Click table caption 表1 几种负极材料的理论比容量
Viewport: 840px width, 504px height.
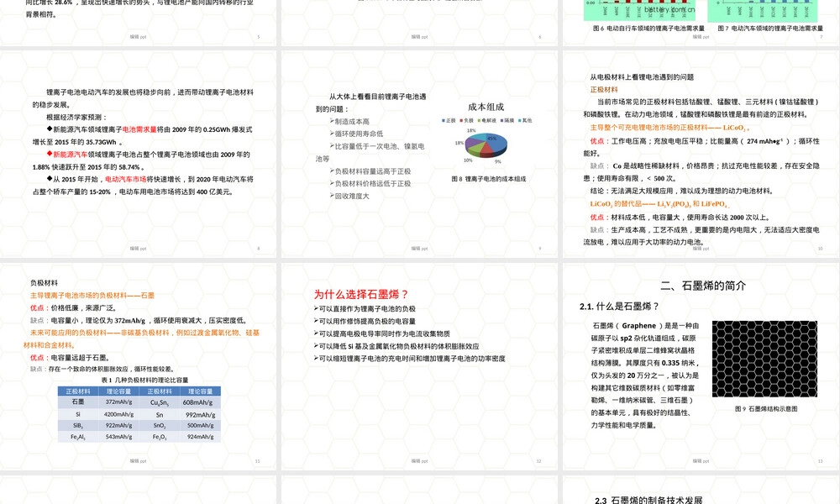pyautogui.click(x=144, y=381)
